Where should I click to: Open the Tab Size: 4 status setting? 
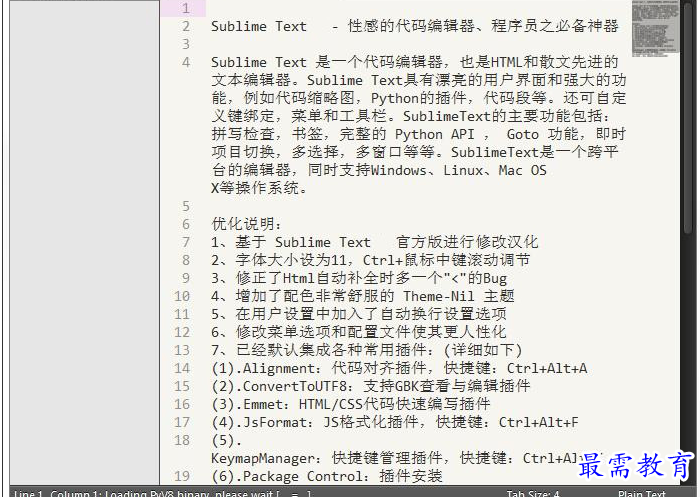(x=533, y=493)
